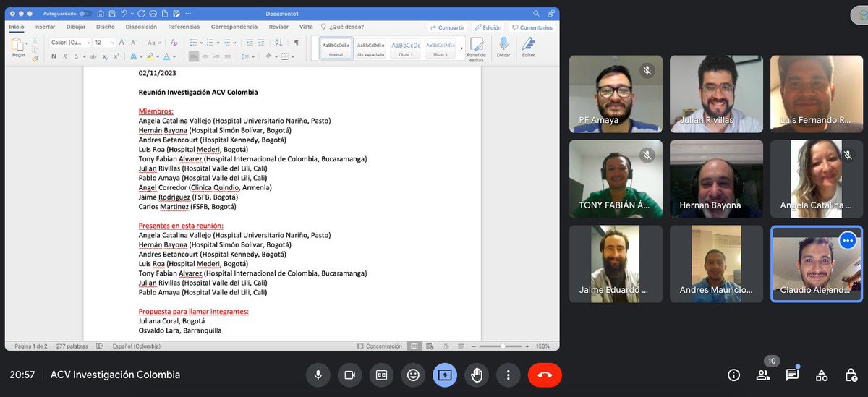Show the participants people panel
The image size is (868, 397).
763,375
